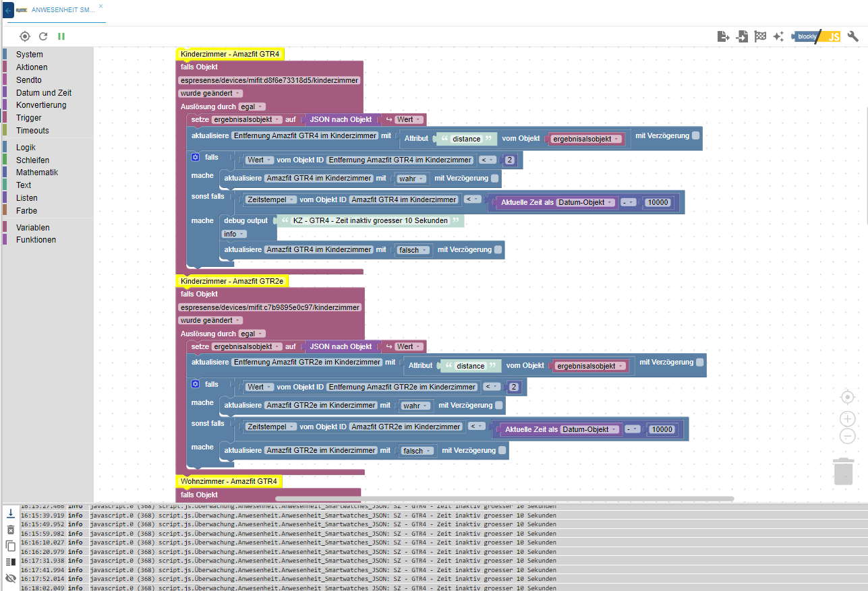Screen dimensions: 868x591
Task: Click the sparkle stars toolbar icon
Action: click(x=778, y=36)
